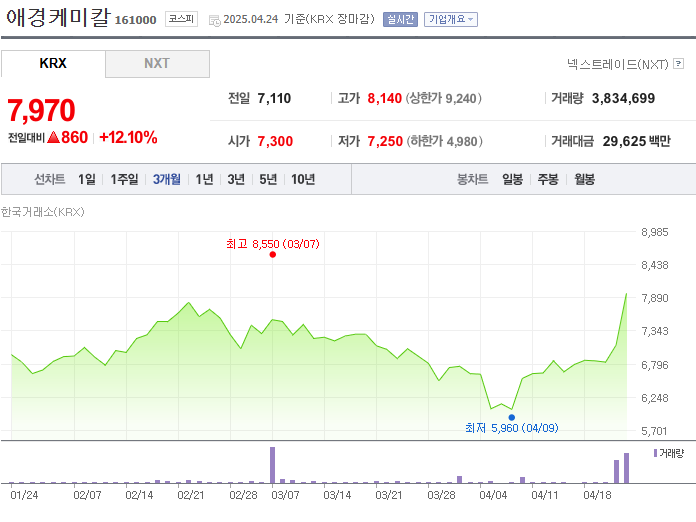Select the 1주일 line chart period
The width and height of the screenshot is (696, 522).
point(124,179)
